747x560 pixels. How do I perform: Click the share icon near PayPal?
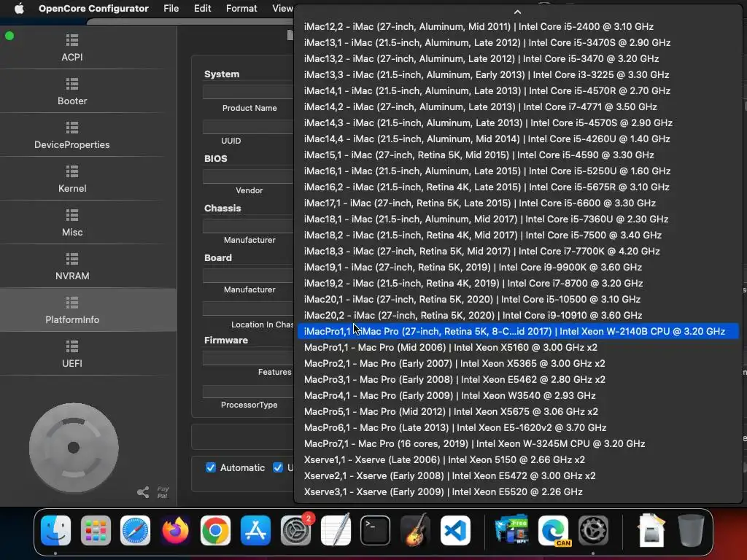(x=143, y=492)
